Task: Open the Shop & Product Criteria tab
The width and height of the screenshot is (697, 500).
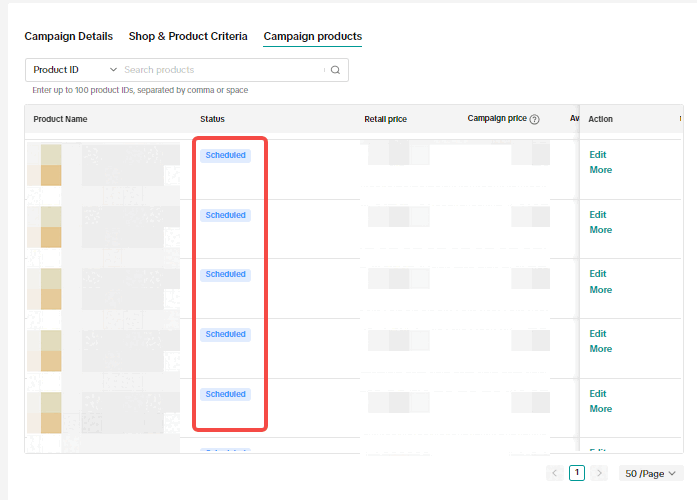Action: [x=188, y=36]
